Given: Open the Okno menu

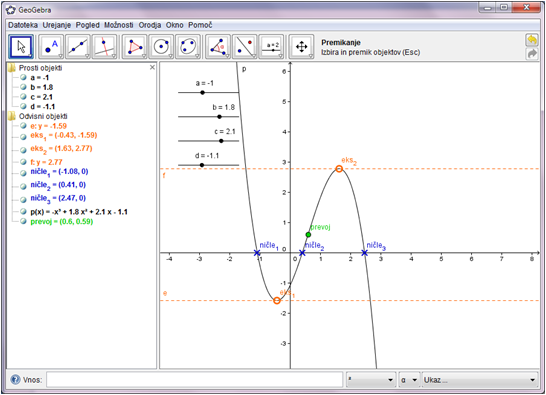Looking at the screenshot, I should [x=174, y=25].
